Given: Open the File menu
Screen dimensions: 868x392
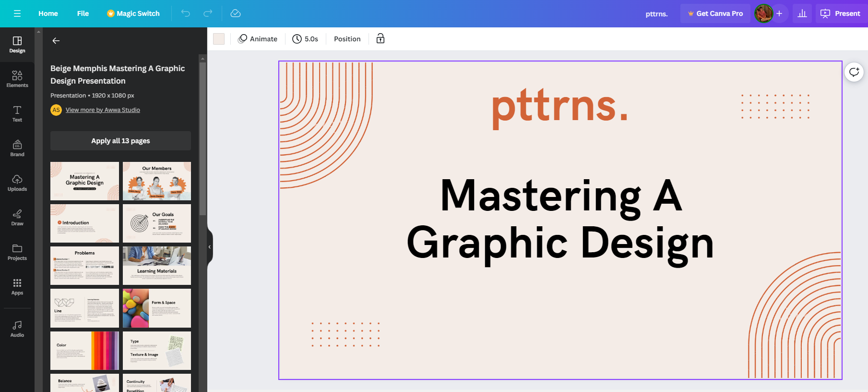Looking at the screenshot, I should tap(83, 13).
